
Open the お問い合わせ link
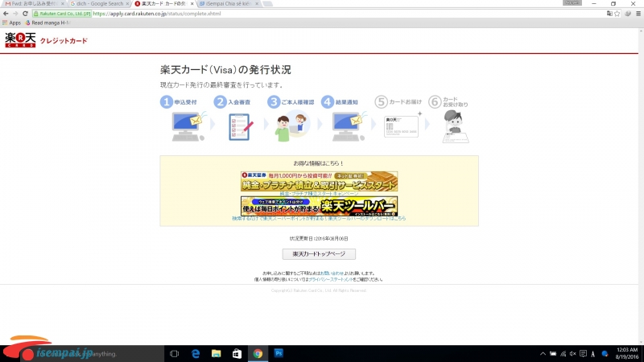(x=332, y=274)
